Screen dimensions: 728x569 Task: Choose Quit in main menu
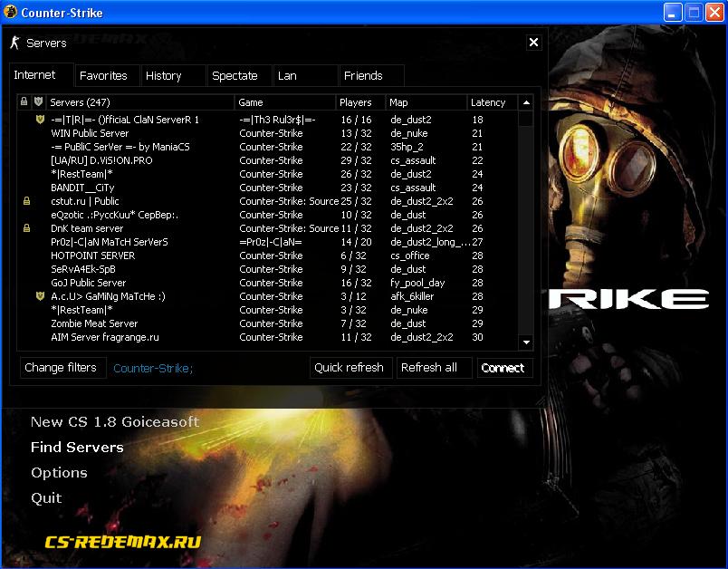click(x=46, y=498)
